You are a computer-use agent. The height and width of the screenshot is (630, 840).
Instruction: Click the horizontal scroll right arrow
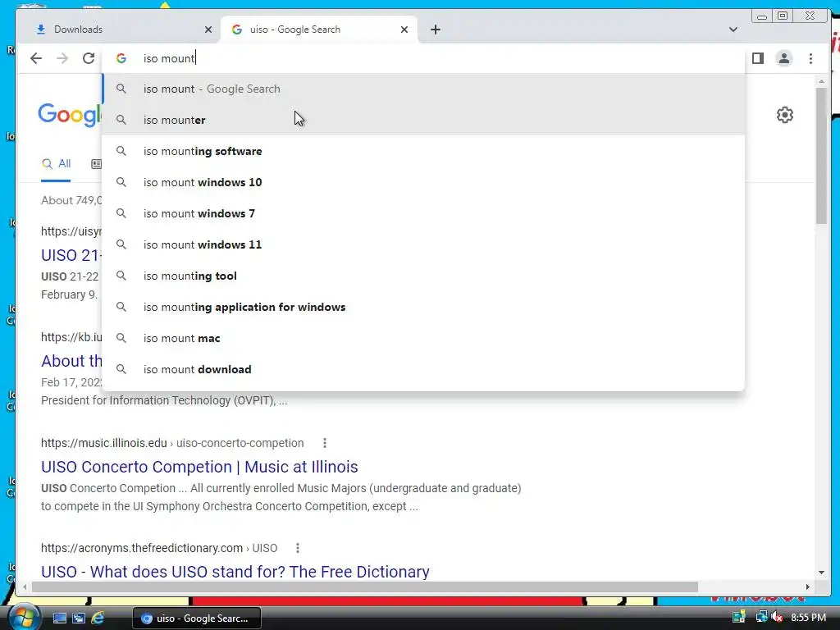[808, 587]
